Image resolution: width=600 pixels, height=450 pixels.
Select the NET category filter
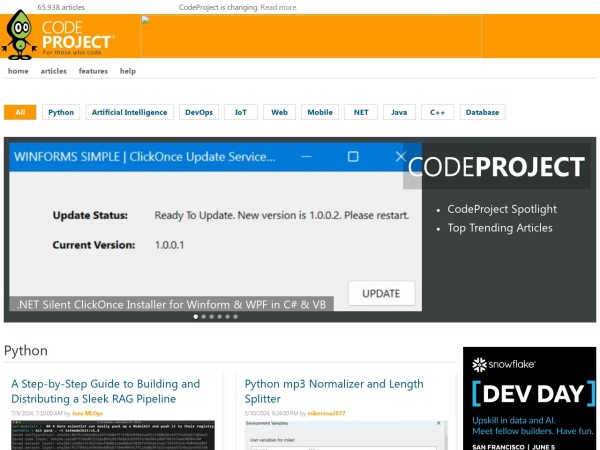361,112
